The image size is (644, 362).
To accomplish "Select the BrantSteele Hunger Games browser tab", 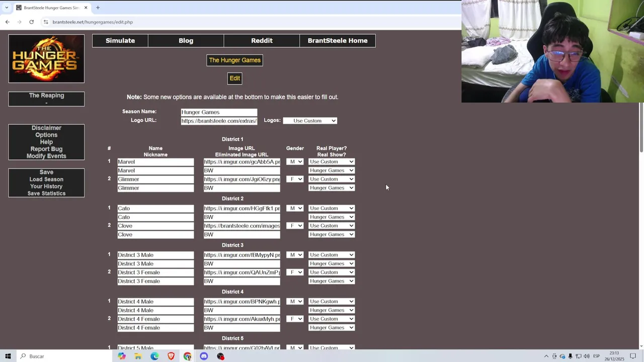I will click(x=52, y=8).
